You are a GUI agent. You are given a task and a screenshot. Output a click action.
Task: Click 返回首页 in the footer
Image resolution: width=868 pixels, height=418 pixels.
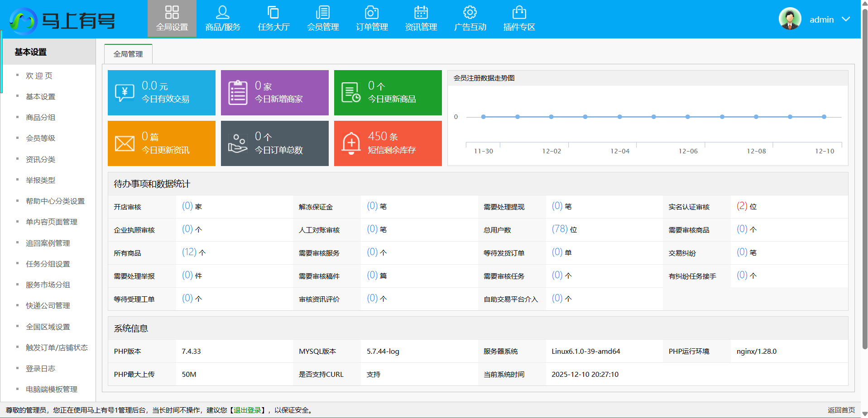(841, 410)
